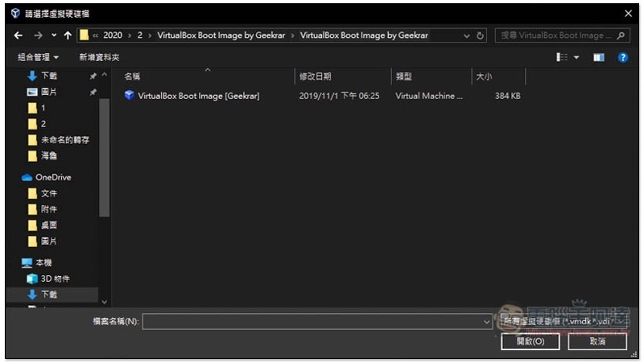Click the VirtualBox cube file icon
Image resolution: width=644 pixels, height=363 pixels.
coord(130,95)
